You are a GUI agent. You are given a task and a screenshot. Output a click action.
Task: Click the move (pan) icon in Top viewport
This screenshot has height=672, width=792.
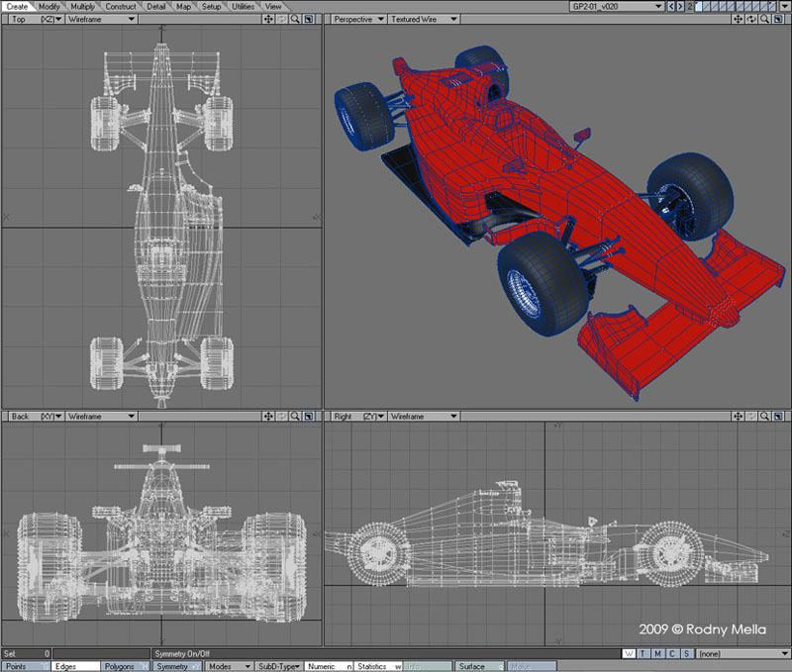[268, 19]
